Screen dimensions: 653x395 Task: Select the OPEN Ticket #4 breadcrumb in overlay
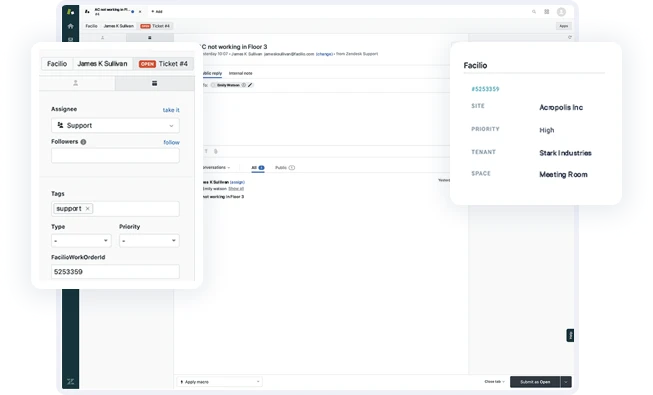(163, 64)
